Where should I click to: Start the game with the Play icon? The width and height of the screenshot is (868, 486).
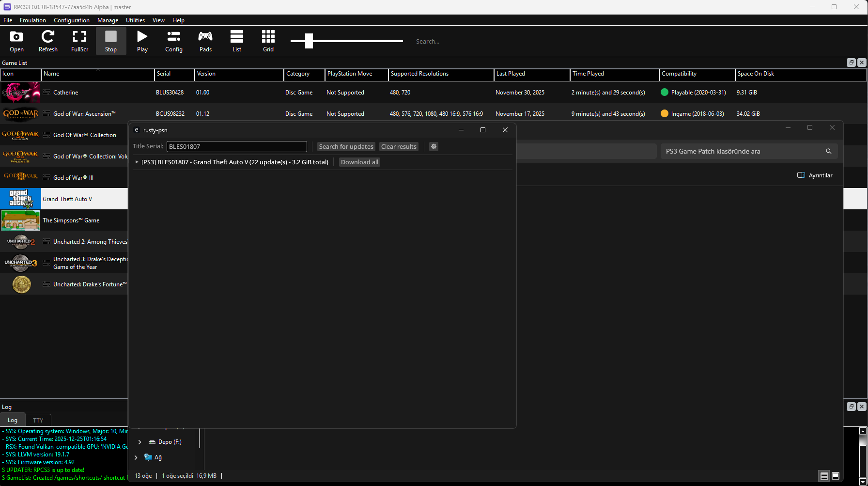(x=142, y=41)
